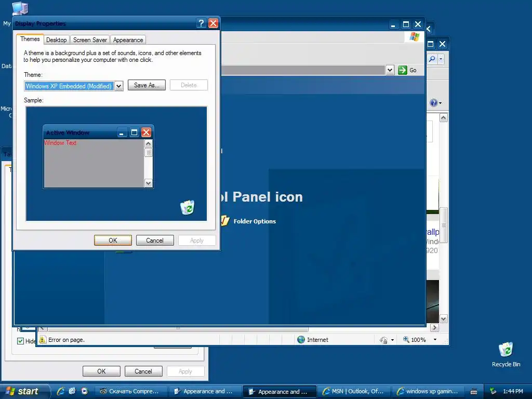Click the Go button text

[413, 70]
